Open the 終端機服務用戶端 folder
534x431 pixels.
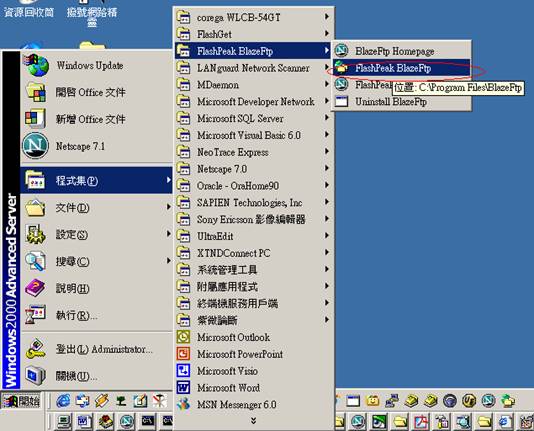point(253,304)
